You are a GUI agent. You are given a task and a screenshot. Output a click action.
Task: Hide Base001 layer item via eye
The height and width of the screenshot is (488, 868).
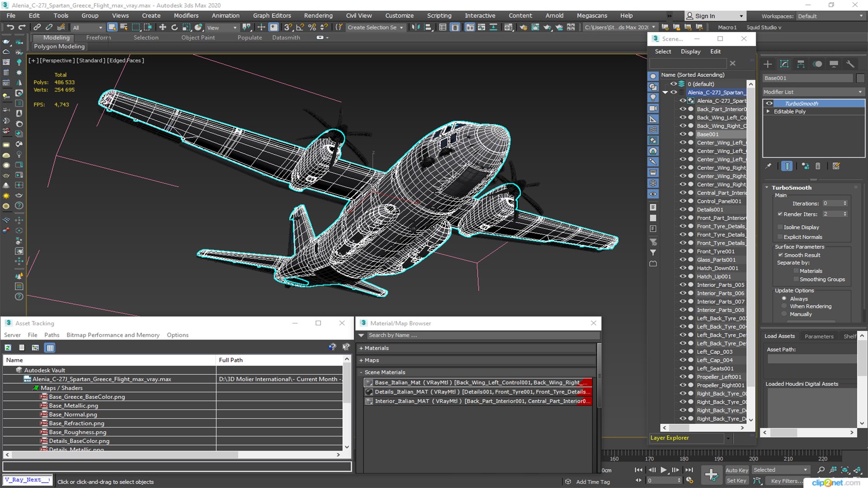point(683,134)
